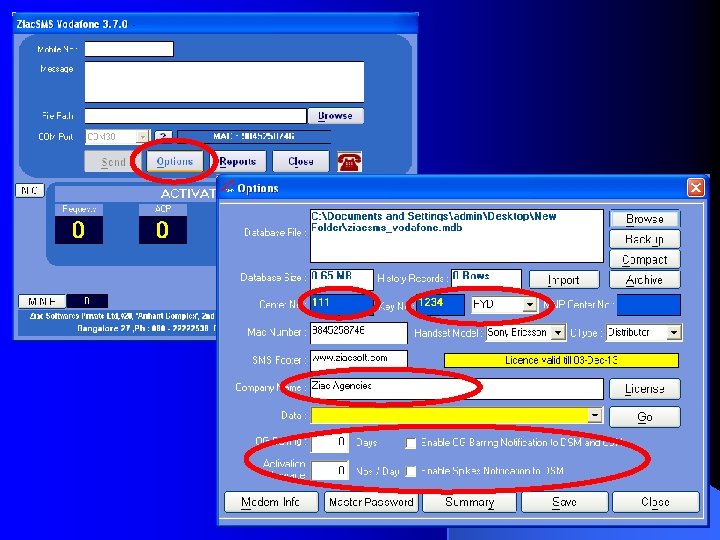Click the MNP count value 0
Screen dimensions: 720x540
pos(87,301)
